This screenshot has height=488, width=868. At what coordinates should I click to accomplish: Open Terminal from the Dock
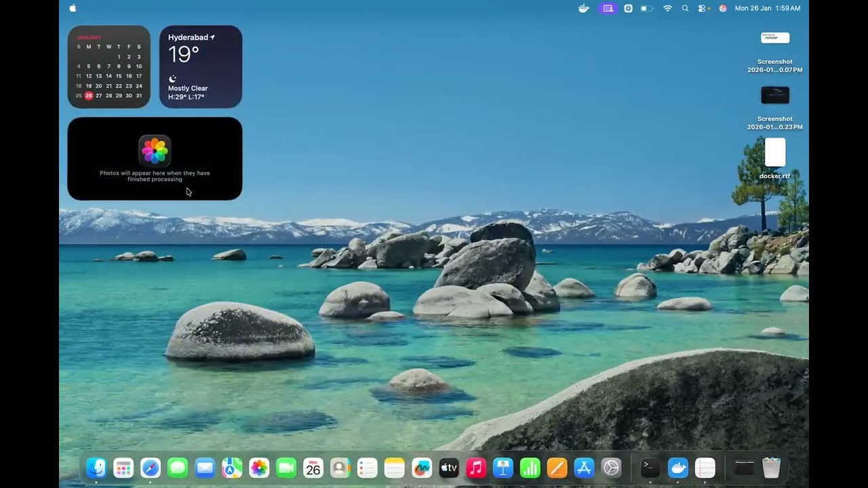[x=650, y=468]
